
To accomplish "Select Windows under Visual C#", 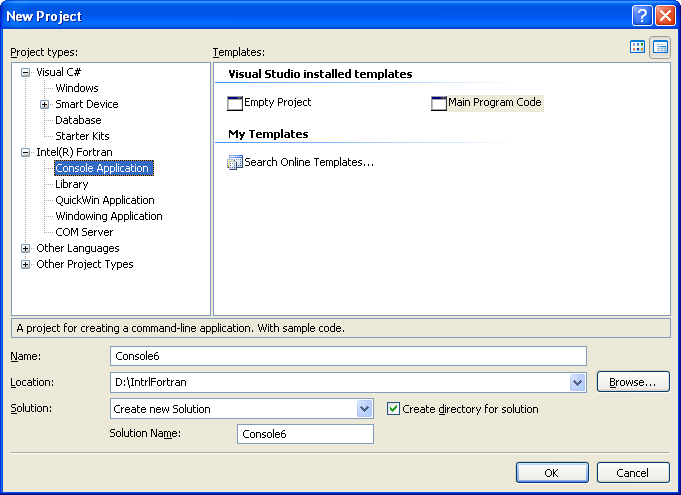I will [x=77, y=88].
